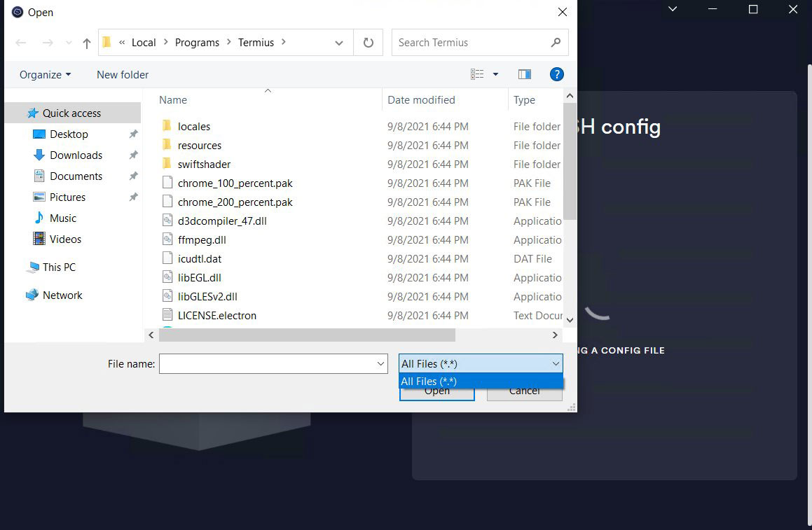This screenshot has height=530, width=812.
Task: Open the help question mark button
Action: (557, 74)
